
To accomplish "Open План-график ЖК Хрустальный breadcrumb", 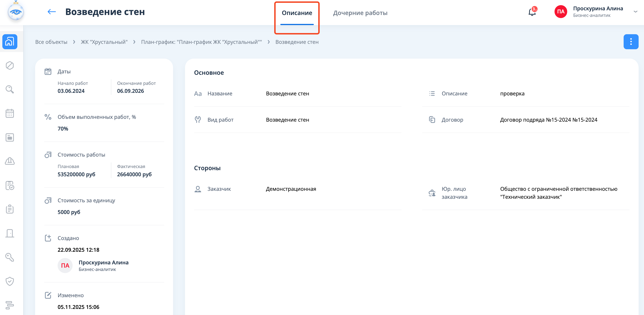I will 201,42.
